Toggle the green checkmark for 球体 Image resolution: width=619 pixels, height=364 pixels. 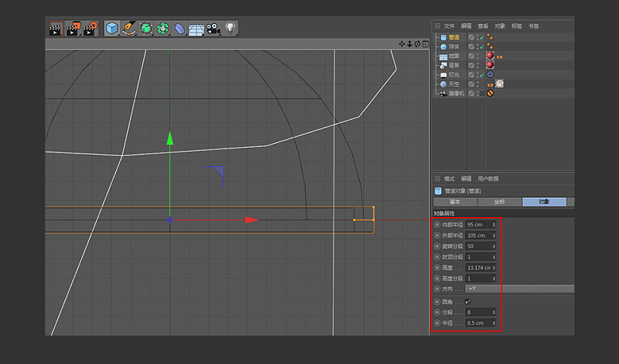coord(480,46)
